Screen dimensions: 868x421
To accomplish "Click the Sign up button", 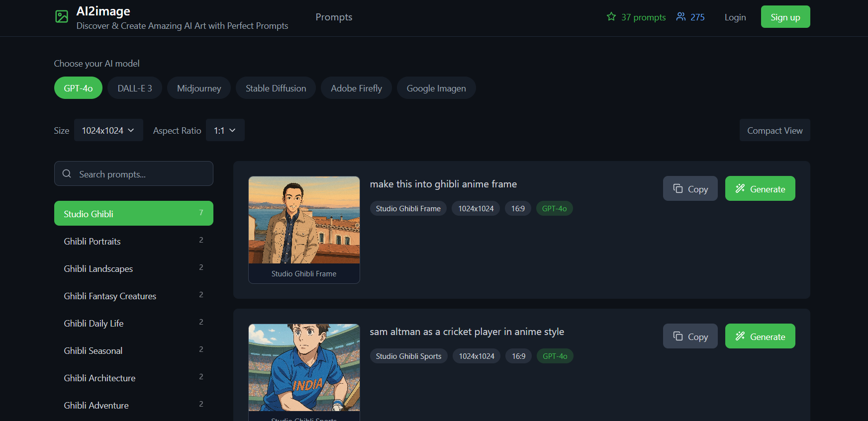I will click(785, 17).
